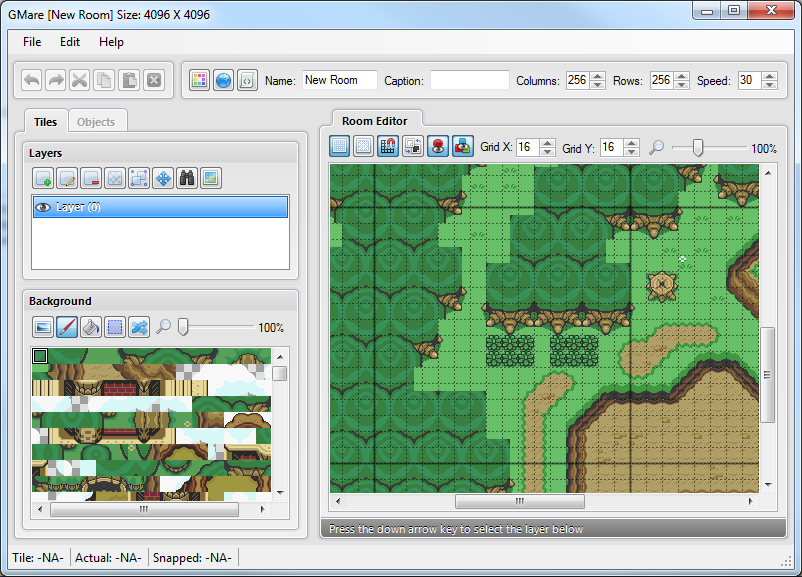This screenshot has width=802, height=577.
Task: Edit the layer using the pencil icon
Action: point(67,178)
